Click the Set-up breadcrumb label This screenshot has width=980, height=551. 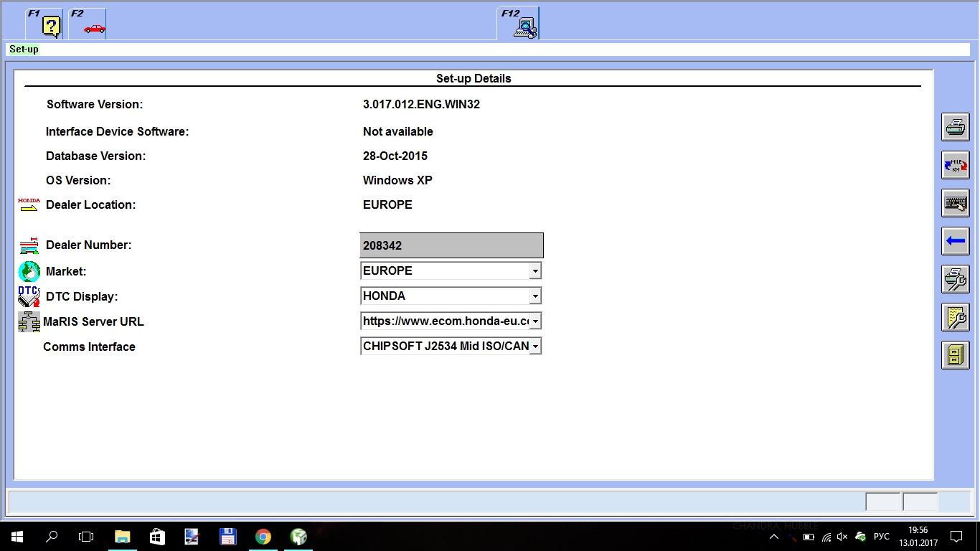click(24, 50)
